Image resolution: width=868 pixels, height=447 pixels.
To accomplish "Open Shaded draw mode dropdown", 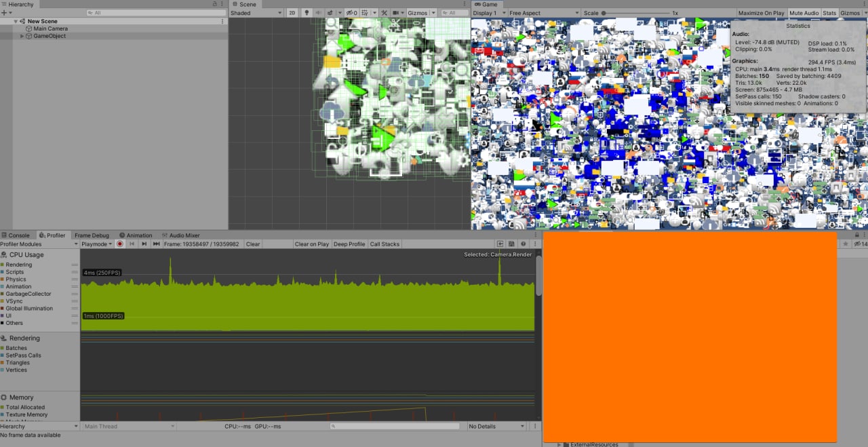I will [x=256, y=13].
